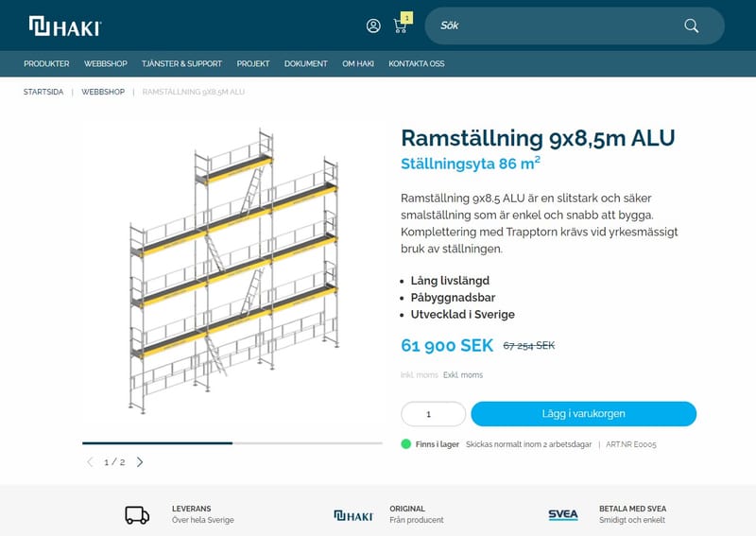
Task: Click the green in-stock indicator dot
Action: 406,444
